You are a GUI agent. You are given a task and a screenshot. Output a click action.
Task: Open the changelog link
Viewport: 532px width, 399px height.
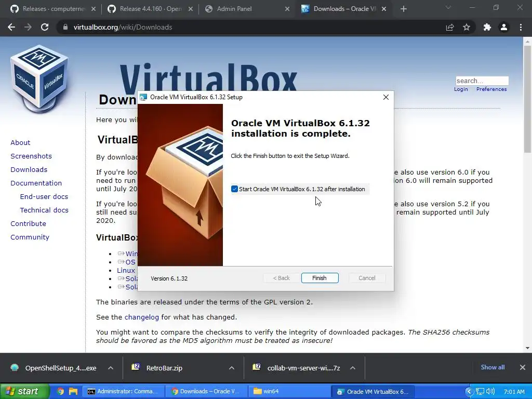pyautogui.click(x=141, y=317)
